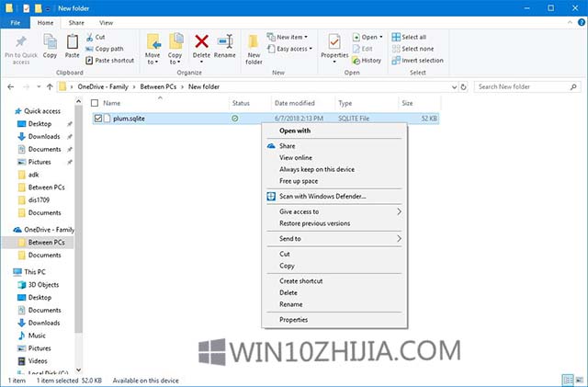Image resolution: width=588 pixels, height=387 pixels.
Task: Click the Copy icon in Clipboard group
Action: click(x=51, y=42)
